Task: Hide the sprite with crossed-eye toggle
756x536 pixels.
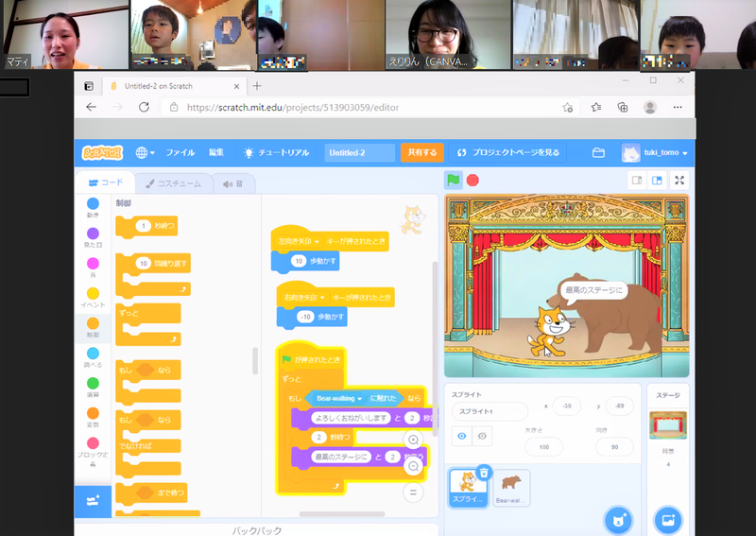Action: point(483,436)
